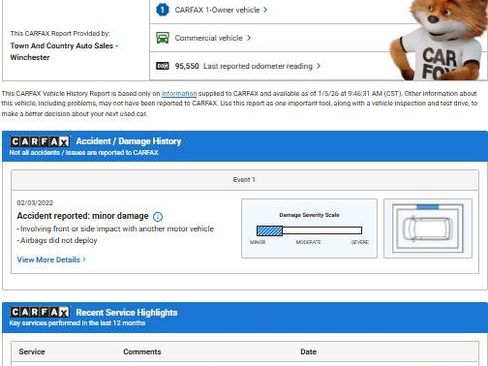Click the SEVERE label on severity scale

(x=360, y=242)
